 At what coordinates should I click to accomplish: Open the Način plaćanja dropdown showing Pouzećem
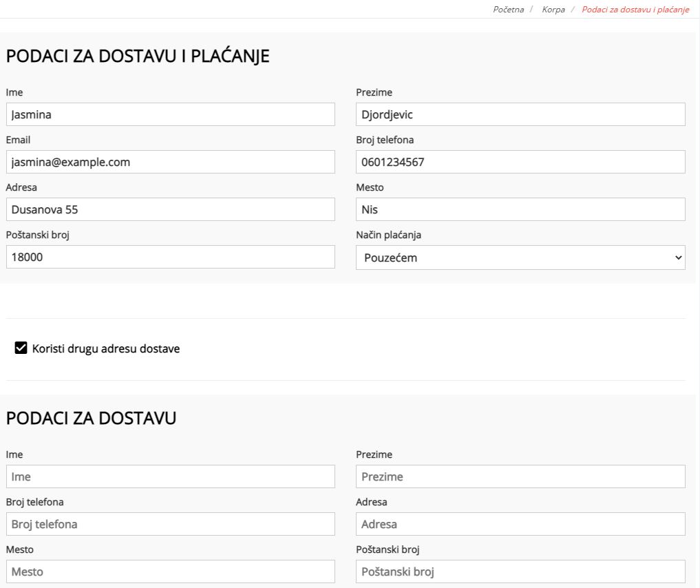520,258
